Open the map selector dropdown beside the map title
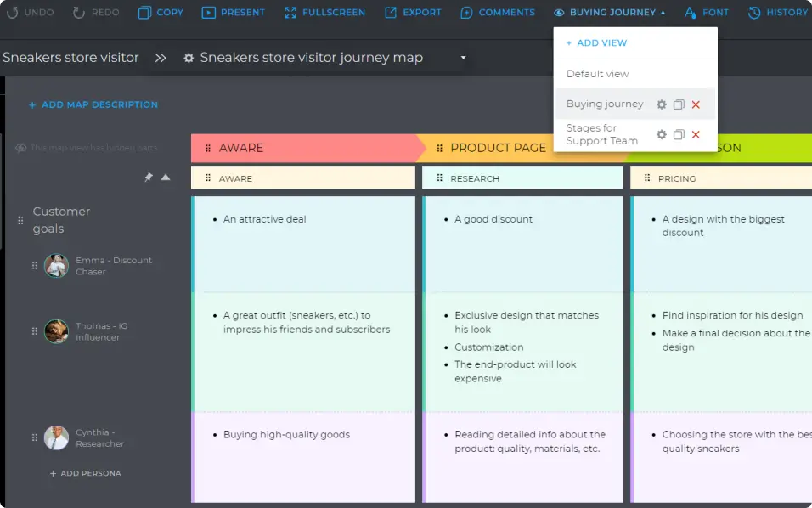This screenshot has width=812, height=508. click(x=462, y=58)
